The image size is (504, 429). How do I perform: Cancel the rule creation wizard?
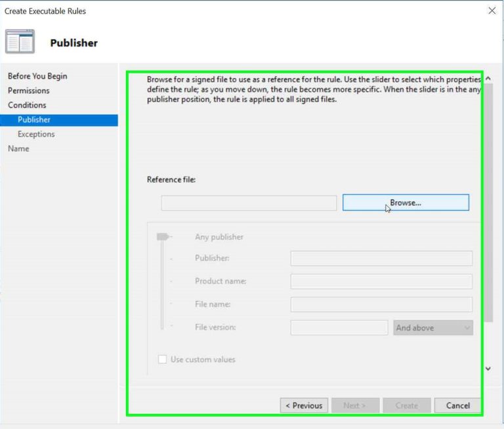[457, 405]
